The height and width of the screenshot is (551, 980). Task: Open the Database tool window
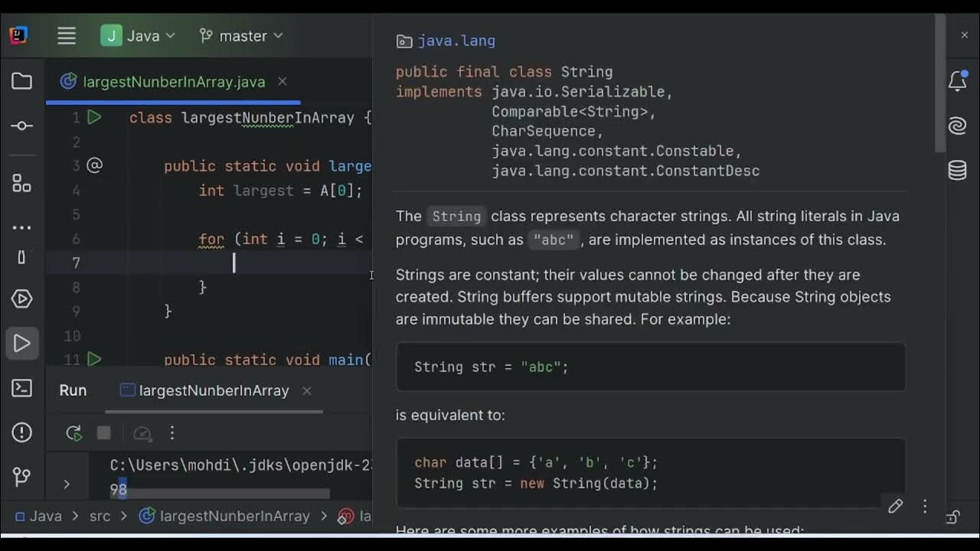[x=958, y=170]
